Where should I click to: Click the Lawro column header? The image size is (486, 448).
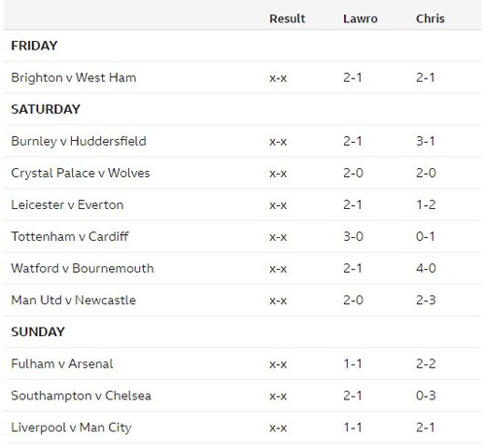tap(361, 18)
